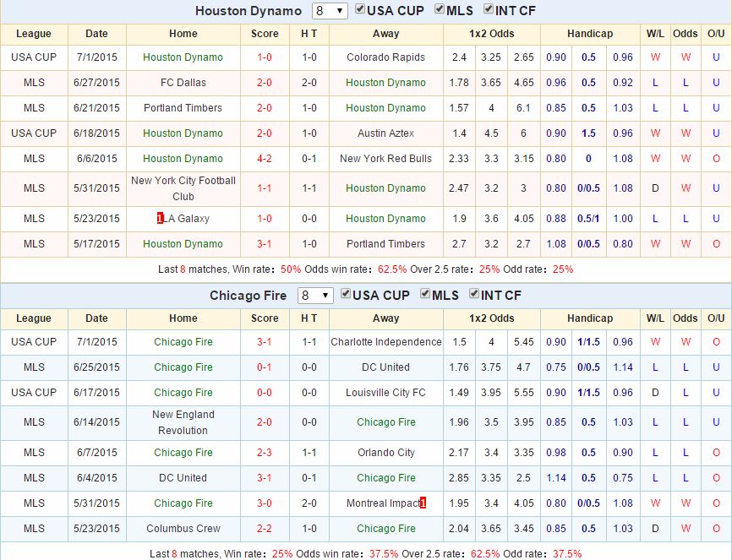Click D result in New York City row
The height and width of the screenshot is (560, 732).
(x=655, y=188)
